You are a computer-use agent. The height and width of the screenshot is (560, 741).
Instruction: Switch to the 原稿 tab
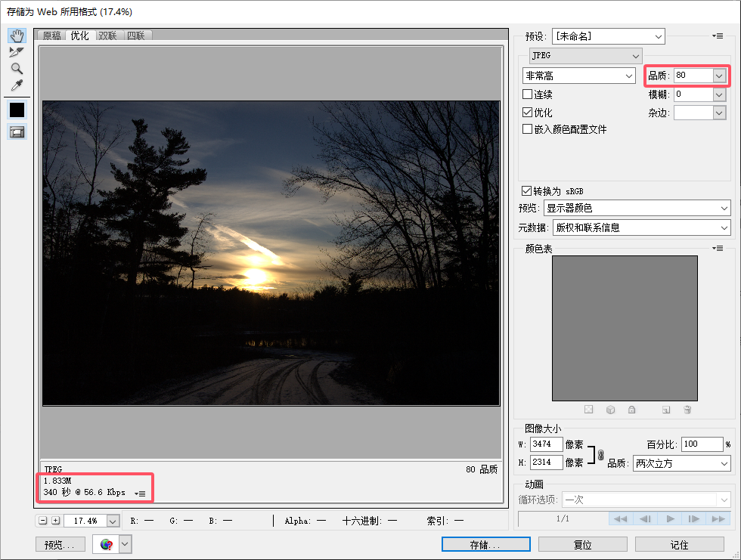pyautogui.click(x=51, y=36)
